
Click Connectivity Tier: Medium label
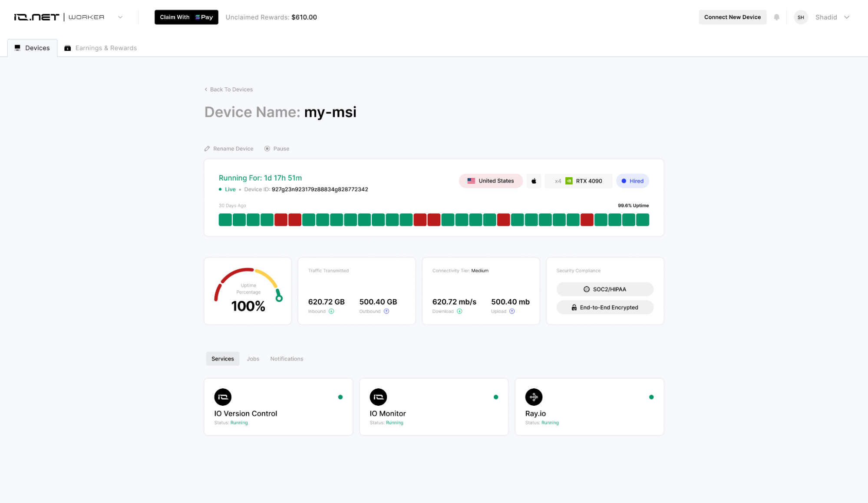[460, 271]
